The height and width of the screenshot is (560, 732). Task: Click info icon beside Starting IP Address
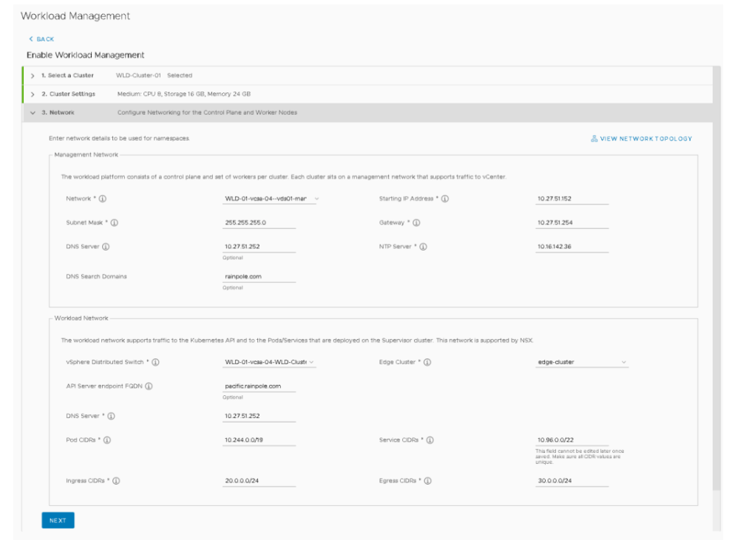(x=445, y=199)
